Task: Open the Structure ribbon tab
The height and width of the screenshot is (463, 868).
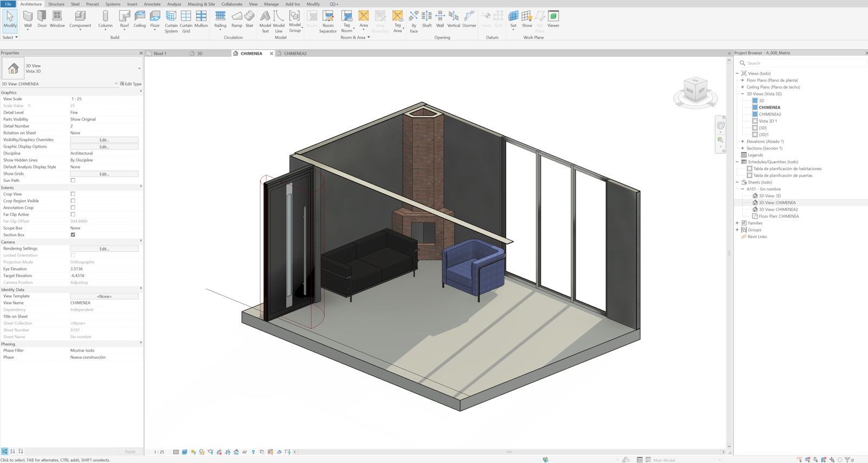Action: tap(56, 4)
